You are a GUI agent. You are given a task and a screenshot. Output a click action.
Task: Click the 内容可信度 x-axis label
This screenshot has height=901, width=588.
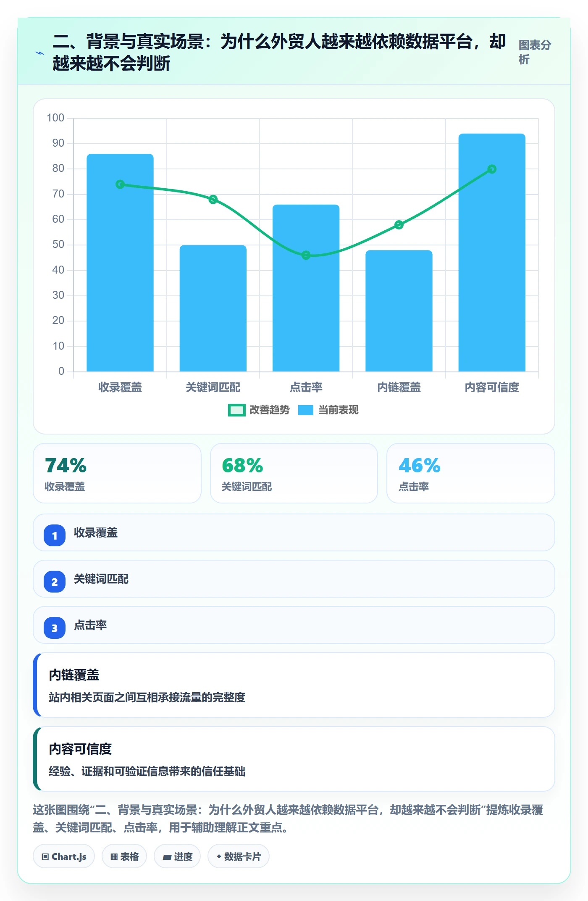pyautogui.click(x=492, y=387)
